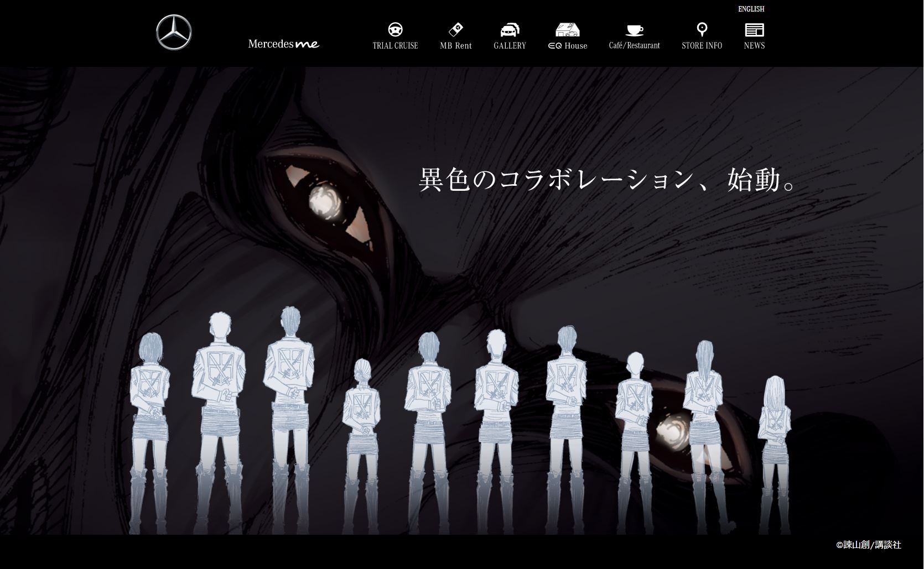This screenshot has height=569, width=924.
Task: Click the Mercedes-Benz star logo
Action: click(x=174, y=33)
